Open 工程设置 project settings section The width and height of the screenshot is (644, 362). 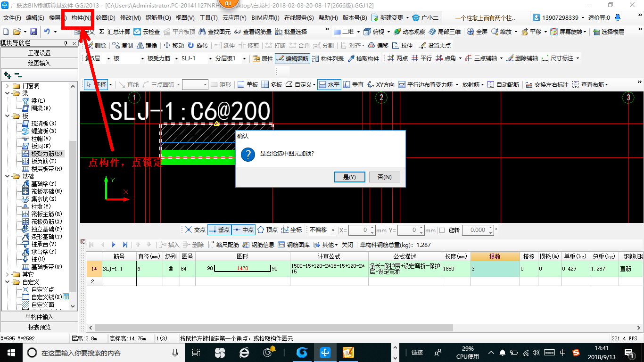point(39,53)
